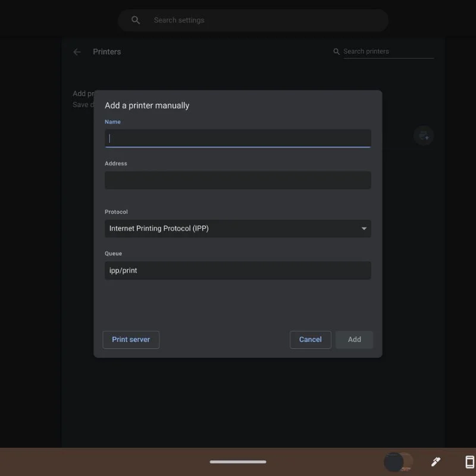The height and width of the screenshot is (476, 476).
Task: Open the Phone Hub icon in shelf
Action: pyautogui.click(x=469, y=462)
